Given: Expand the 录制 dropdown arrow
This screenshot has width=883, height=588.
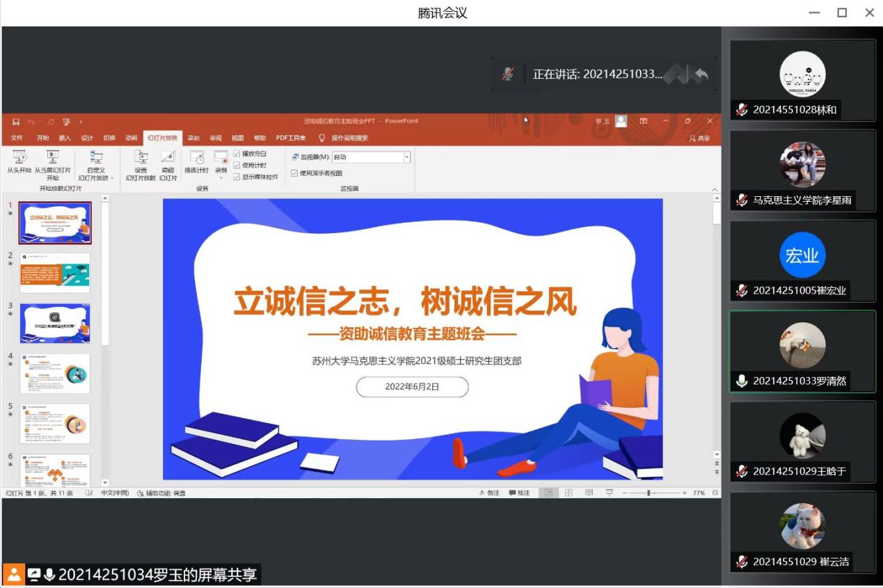Looking at the screenshot, I should pos(221,178).
